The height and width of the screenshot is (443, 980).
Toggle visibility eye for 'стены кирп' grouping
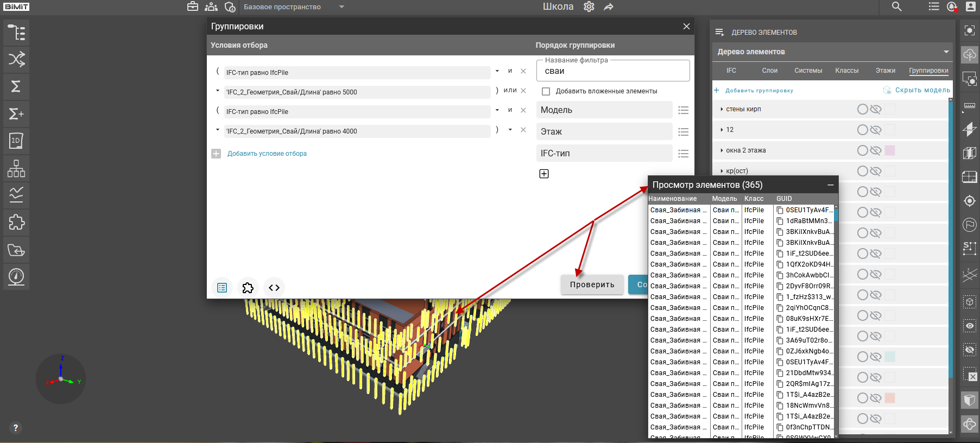pos(876,109)
